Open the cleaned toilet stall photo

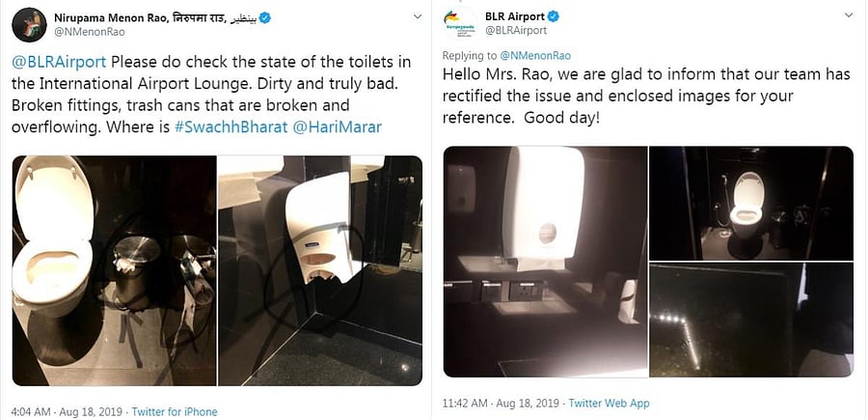(751, 204)
